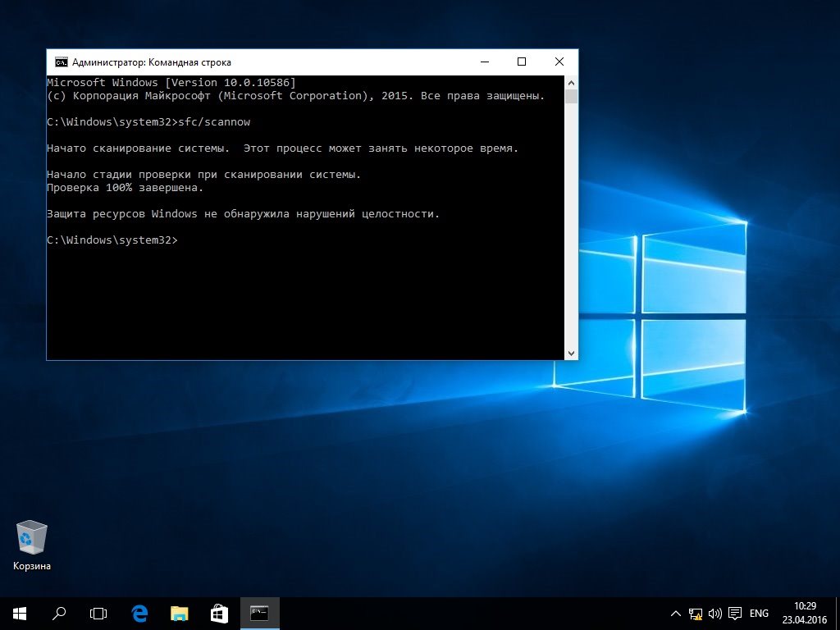
Task: Open the Command Prompt window system menu icon
Action: point(61,62)
